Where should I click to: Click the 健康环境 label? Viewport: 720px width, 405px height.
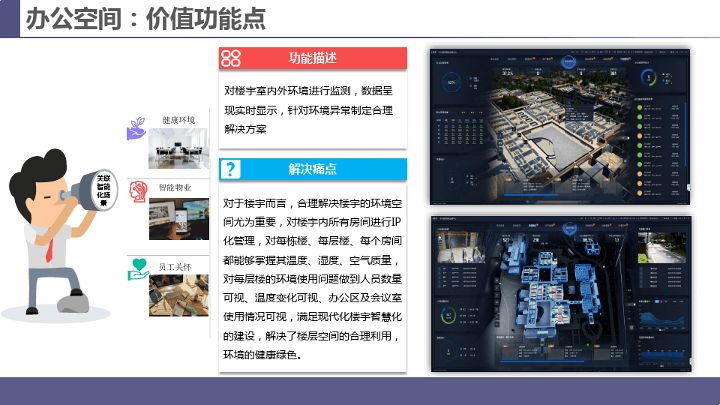point(178,120)
